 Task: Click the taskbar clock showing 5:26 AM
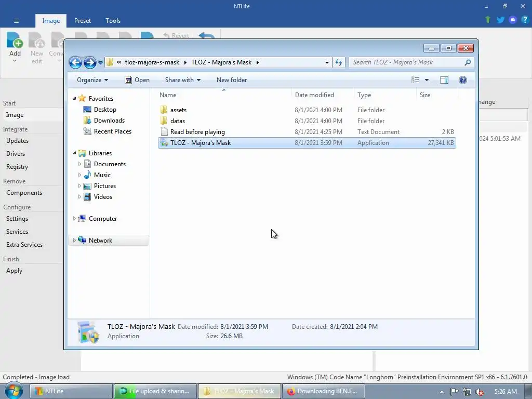tap(506, 392)
